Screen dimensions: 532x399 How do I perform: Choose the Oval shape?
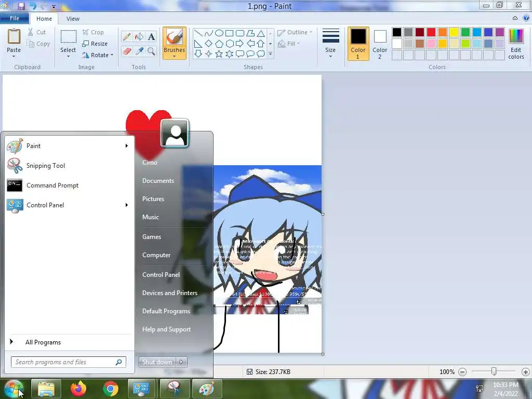point(219,33)
